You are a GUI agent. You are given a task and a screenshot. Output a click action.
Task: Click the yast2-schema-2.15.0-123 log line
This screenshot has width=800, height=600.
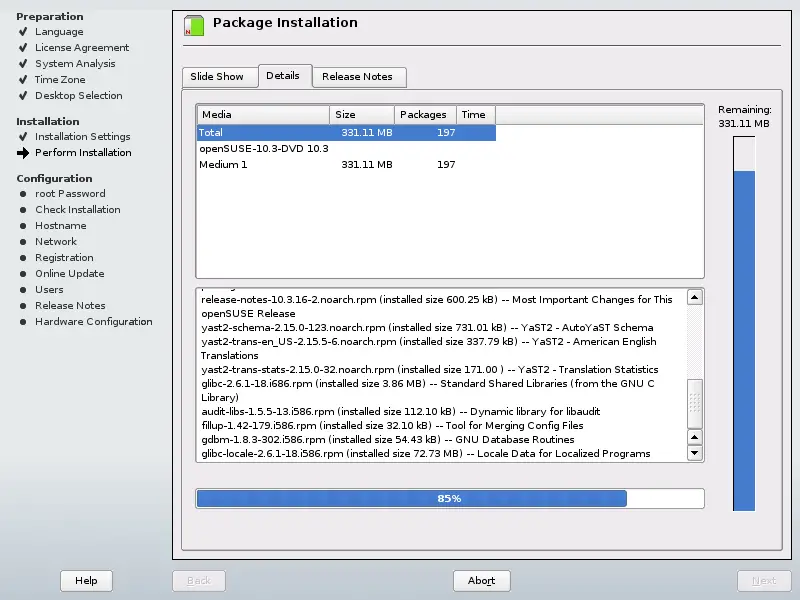(x=427, y=328)
